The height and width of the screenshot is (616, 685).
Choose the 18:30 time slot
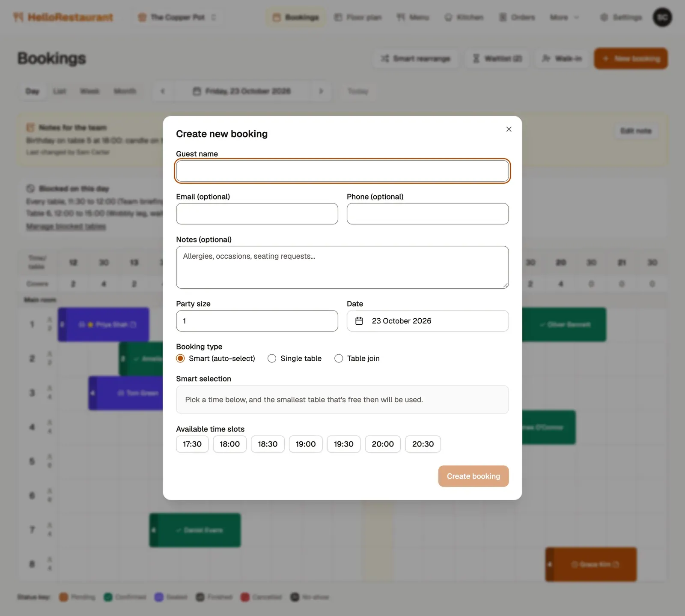pos(268,444)
